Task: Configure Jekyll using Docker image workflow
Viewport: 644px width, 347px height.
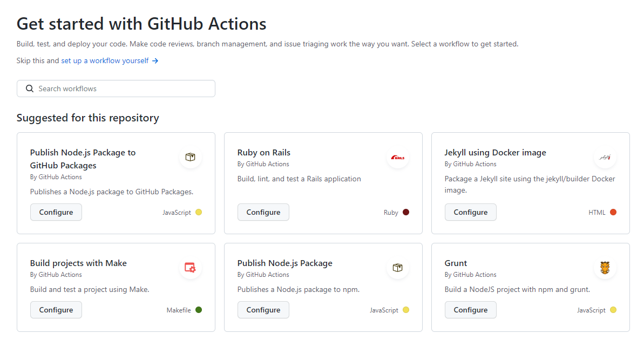Action: pyautogui.click(x=470, y=212)
